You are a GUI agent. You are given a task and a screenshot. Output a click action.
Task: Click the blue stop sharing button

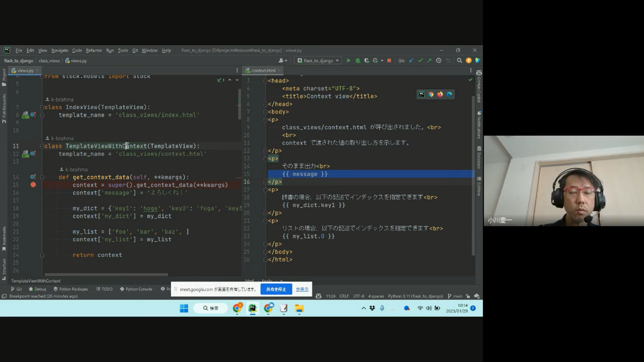(276, 289)
